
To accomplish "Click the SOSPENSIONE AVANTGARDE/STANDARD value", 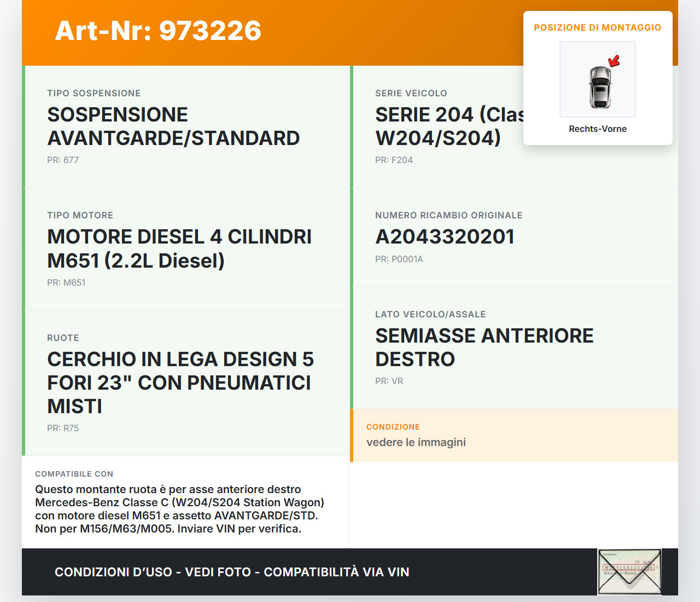I will 173,126.
